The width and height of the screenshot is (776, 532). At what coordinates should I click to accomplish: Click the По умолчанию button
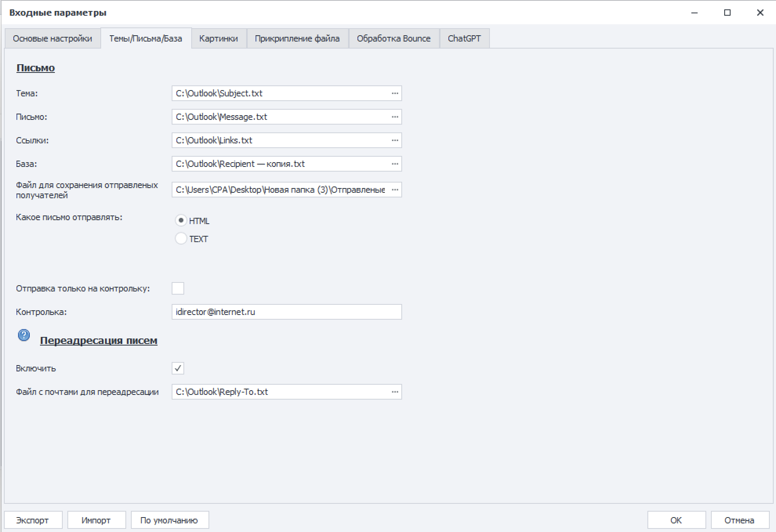(x=169, y=520)
